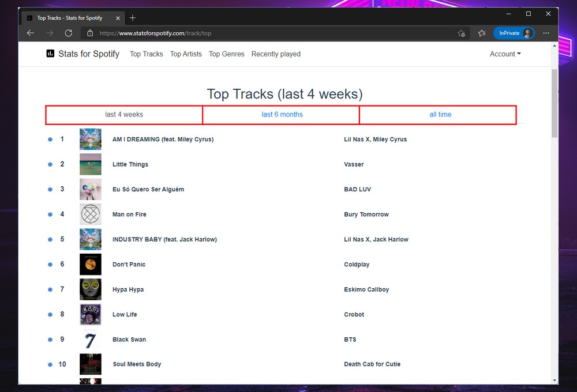Screen dimensions: 577x392
Task: Click artist name Death Cab for Cutie
Action: (x=372, y=364)
